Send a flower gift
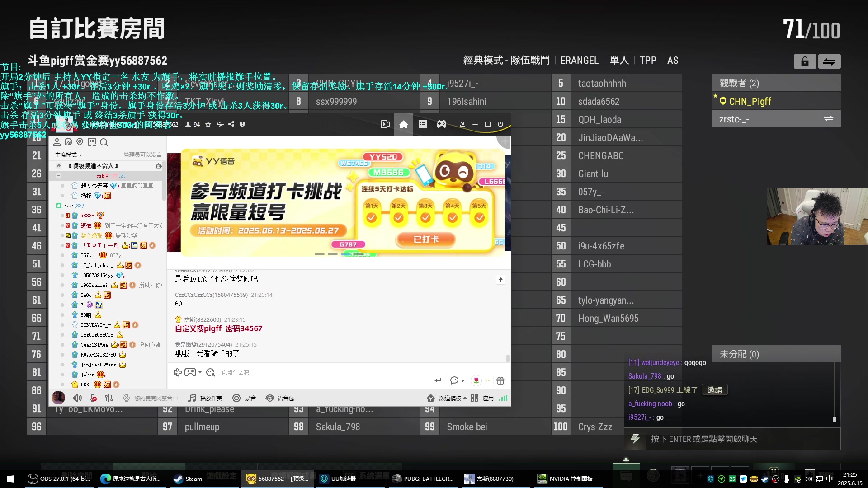 476,380
